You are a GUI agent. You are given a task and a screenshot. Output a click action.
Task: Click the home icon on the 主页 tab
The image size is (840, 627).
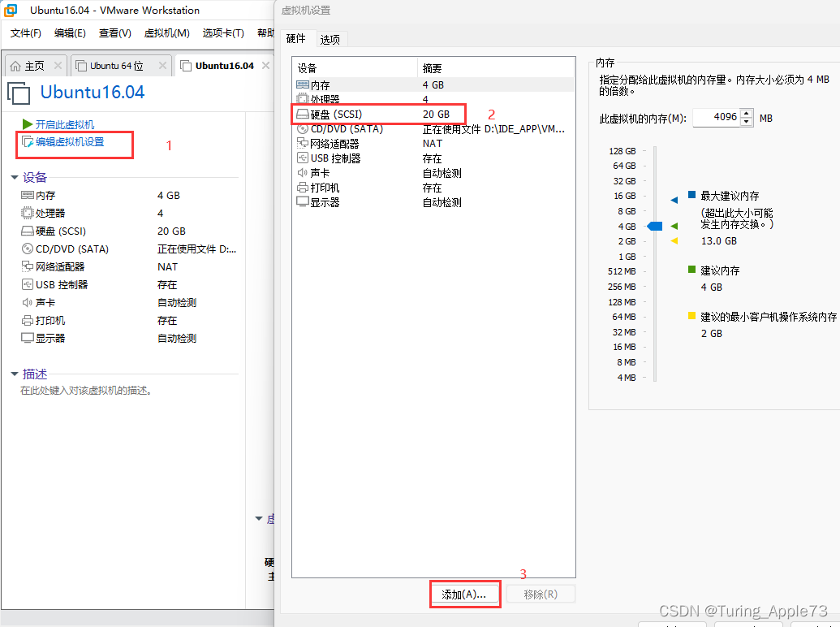[15, 66]
